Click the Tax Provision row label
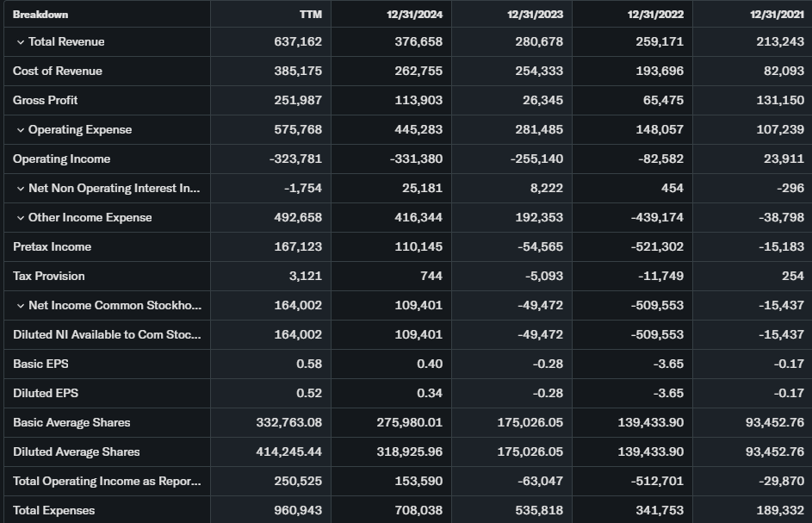Image resolution: width=812 pixels, height=523 pixels. pyautogui.click(x=48, y=277)
